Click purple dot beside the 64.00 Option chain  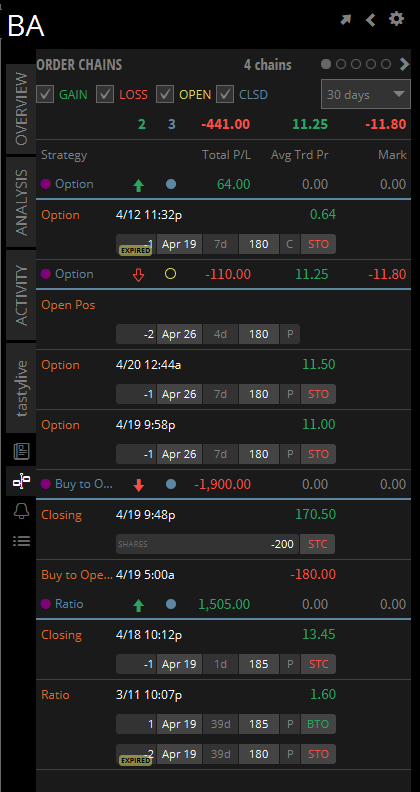pos(46,184)
